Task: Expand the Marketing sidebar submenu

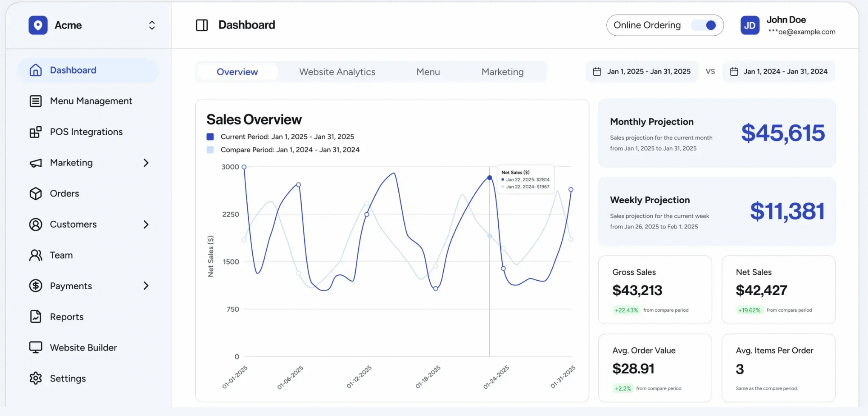Action: coord(146,163)
